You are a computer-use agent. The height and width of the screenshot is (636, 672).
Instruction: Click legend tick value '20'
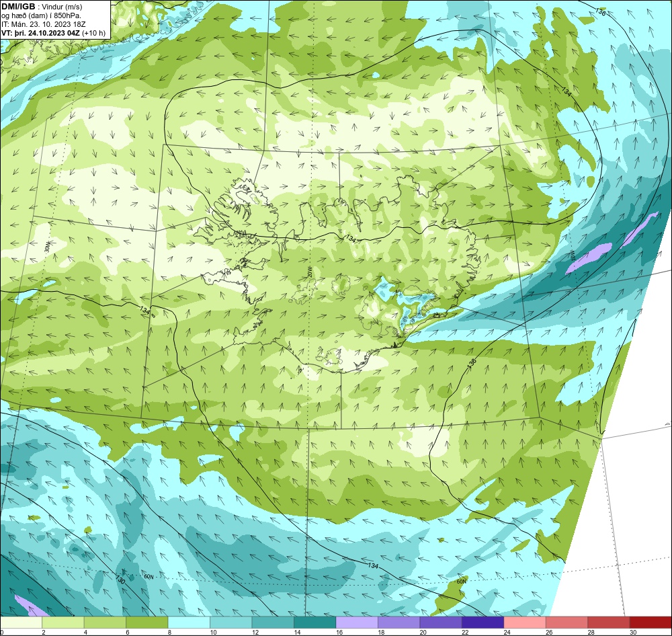point(423,632)
